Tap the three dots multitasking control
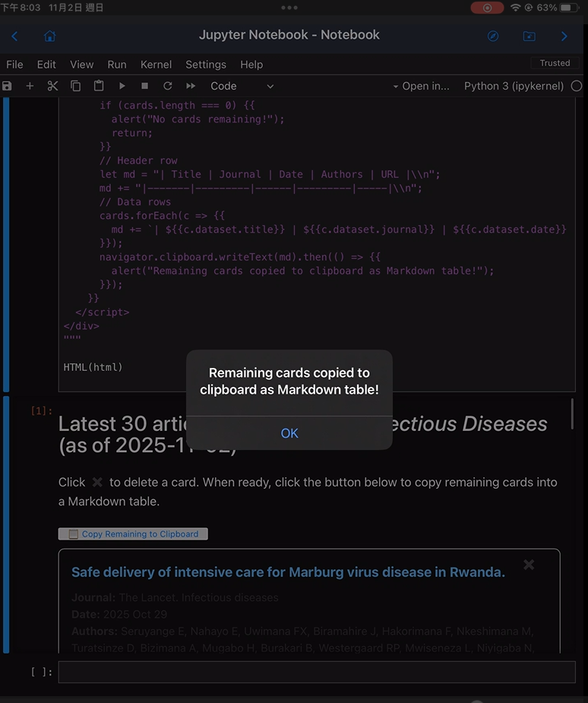 tap(289, 8)
